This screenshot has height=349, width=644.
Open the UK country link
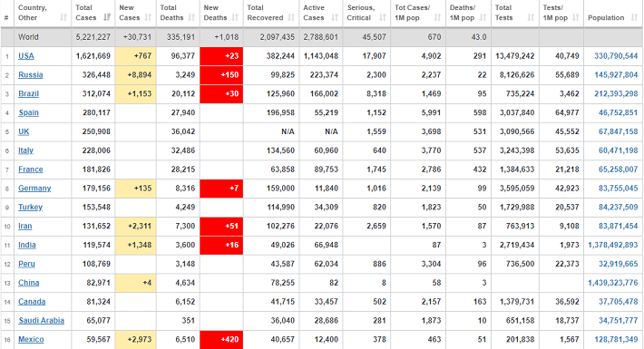click(24, 131)
